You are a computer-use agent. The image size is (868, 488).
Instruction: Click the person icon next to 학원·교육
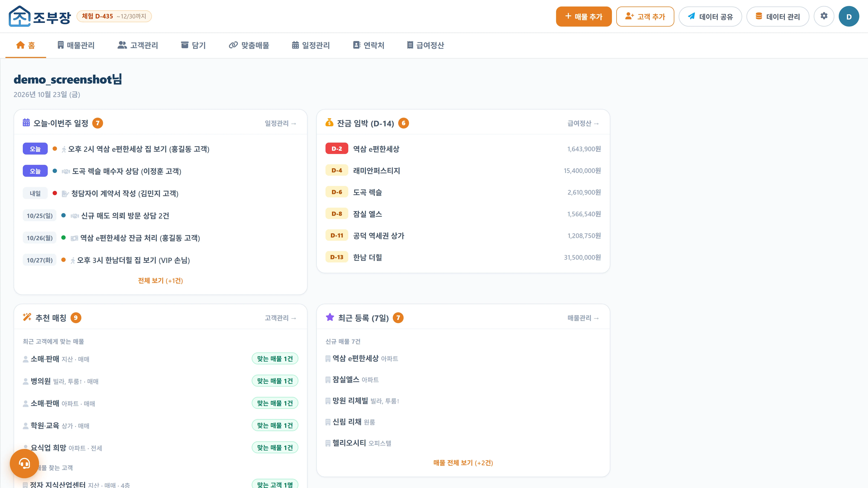click(26, 426)
